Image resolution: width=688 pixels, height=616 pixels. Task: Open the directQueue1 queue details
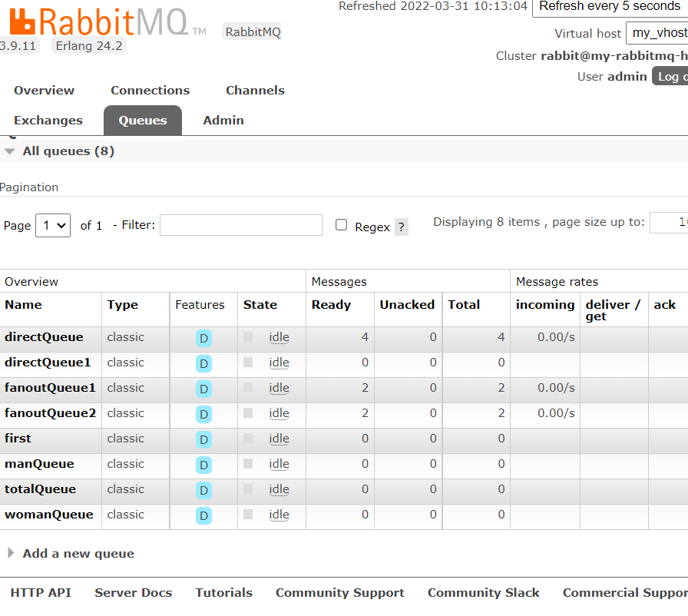click(x=48, y=363)
